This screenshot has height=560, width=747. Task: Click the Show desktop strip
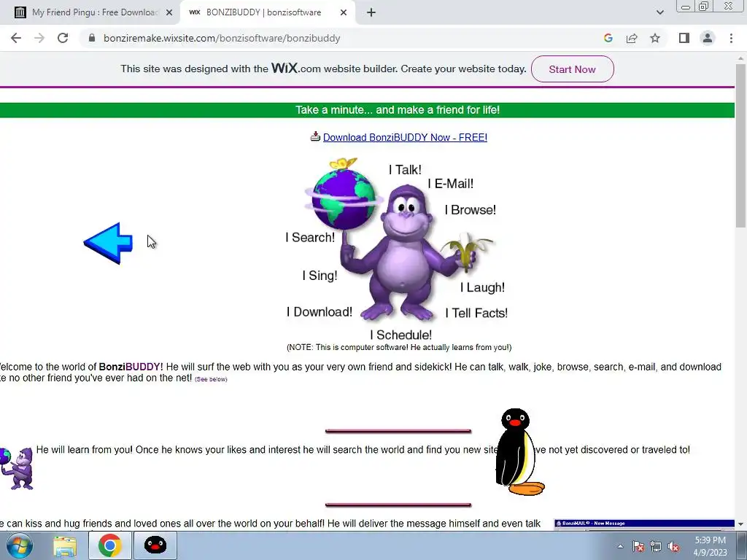[x=742, y=545]
